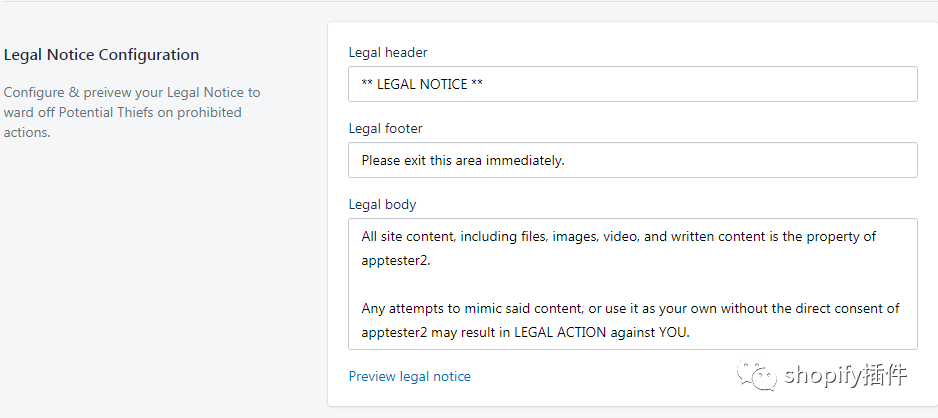Click inside the Legal body text area
Screen dimensions: 938x418
pyautogui.click(x=632, y=284)
